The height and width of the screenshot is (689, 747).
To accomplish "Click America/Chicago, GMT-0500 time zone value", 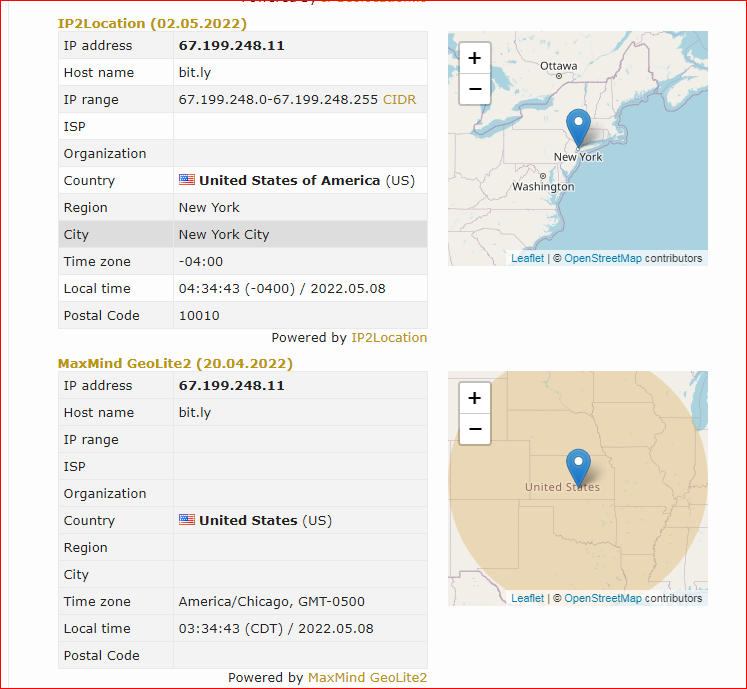I will [272, 601].
